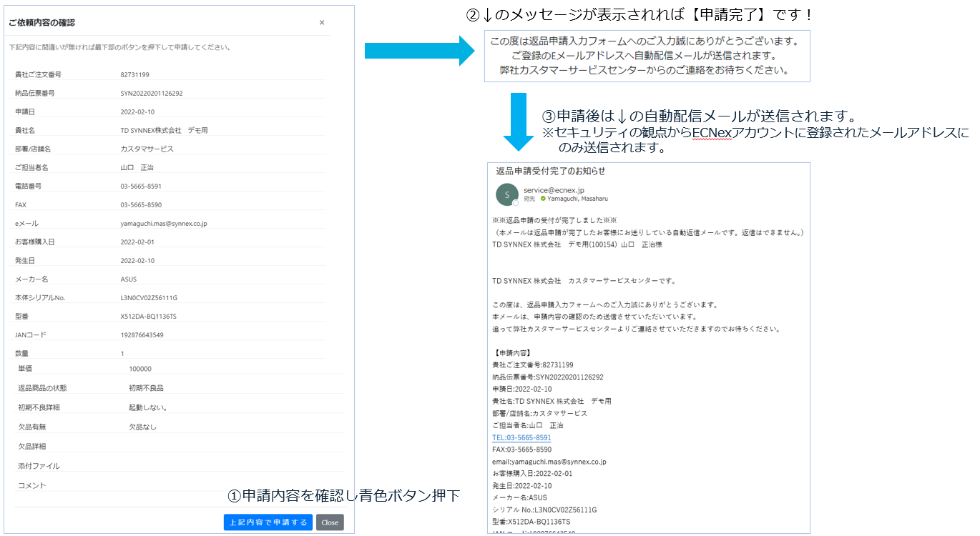Click email line メーカー名:ASUS
The height and width of the screenshot is (536, 980).
click(519, 497)
